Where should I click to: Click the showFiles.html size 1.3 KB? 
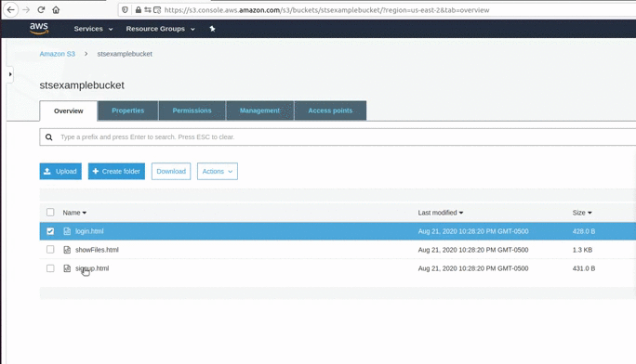pos(582,250)
